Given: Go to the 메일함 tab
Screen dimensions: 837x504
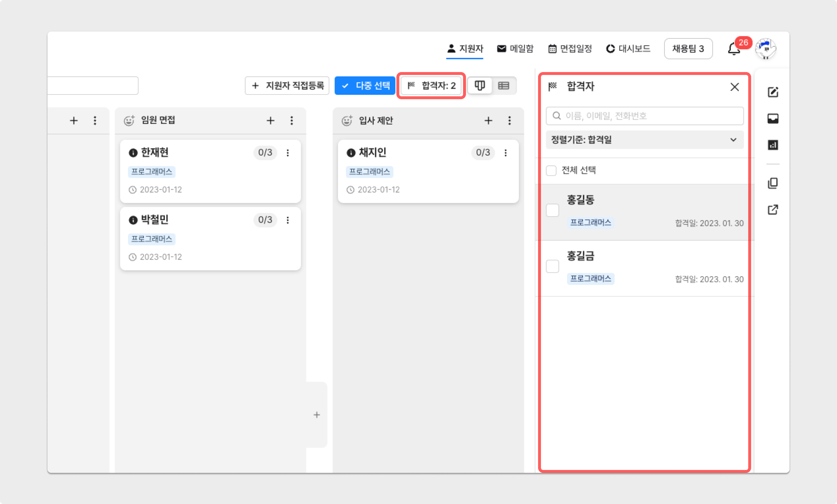Looking at the screenshot, I should [515, 49].
